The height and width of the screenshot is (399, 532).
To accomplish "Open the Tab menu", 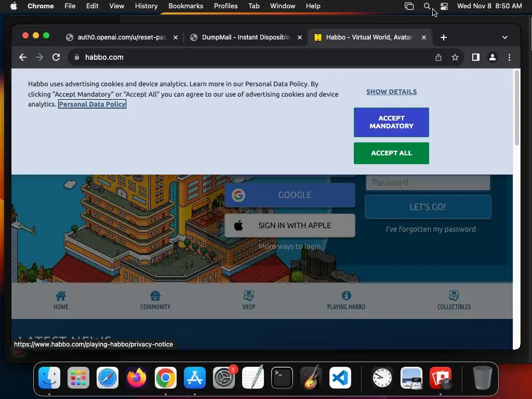I will [x=254, y=6].
